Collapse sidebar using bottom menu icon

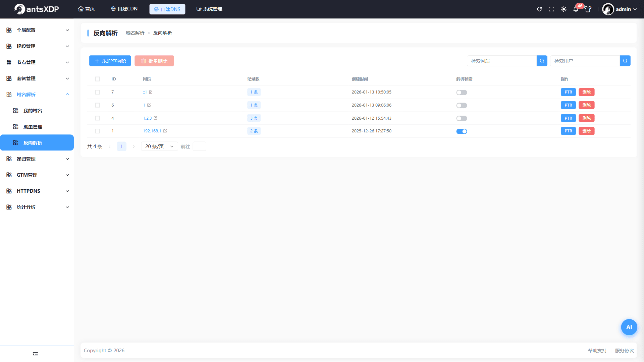(35, 354)
